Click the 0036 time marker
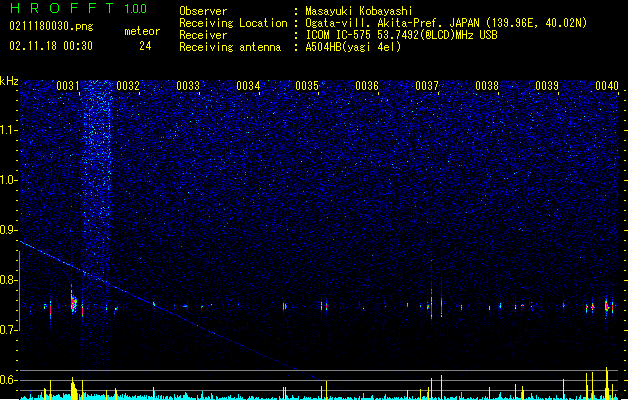 367,86
